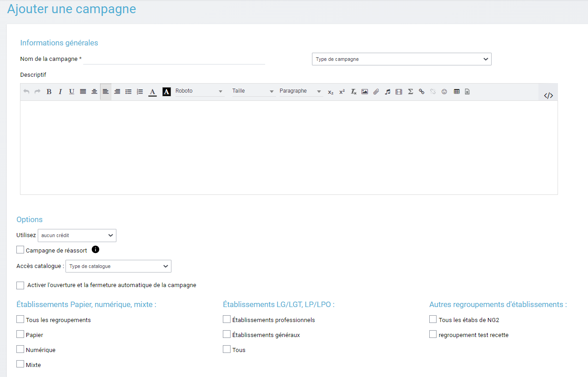Insert a math formula with sigma icon
588x377 pixels.
(410, 92)
